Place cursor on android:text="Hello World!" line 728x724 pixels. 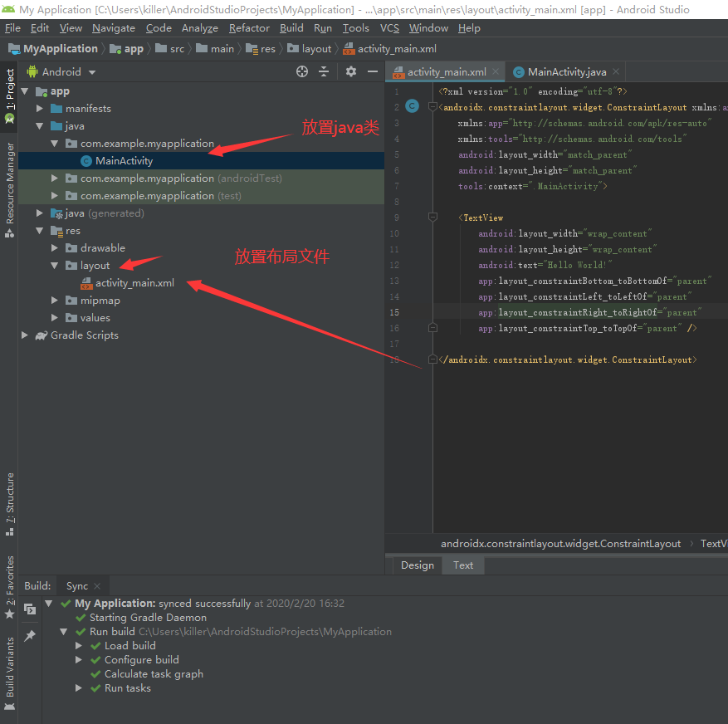pyautogui.click(x=545, y=265)
